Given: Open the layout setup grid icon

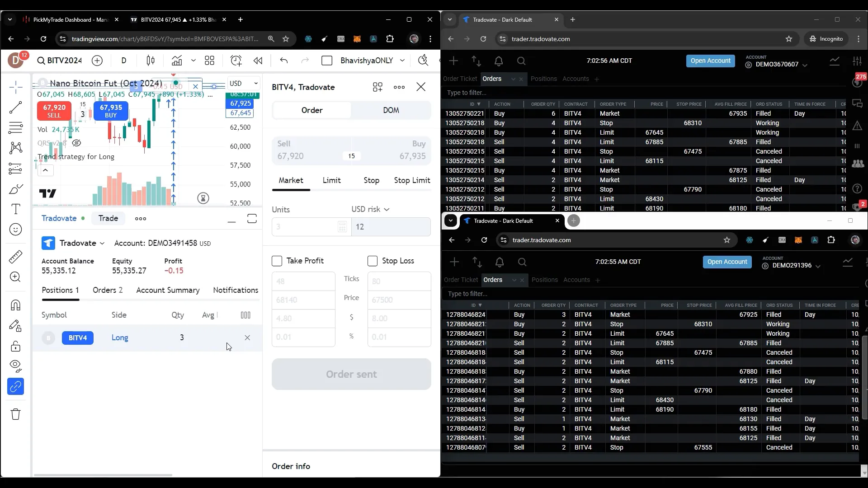Looking at the screenshot, I should tap(209, 61).
